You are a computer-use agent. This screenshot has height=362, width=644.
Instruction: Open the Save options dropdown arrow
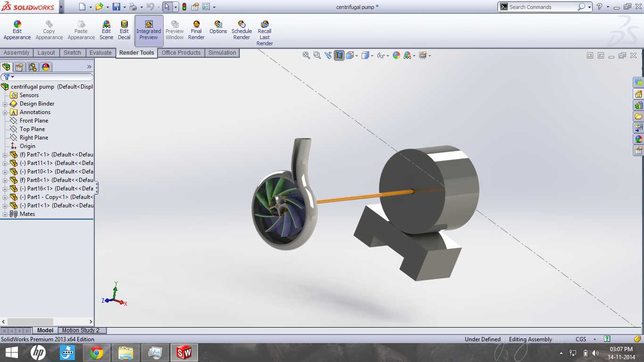pos(124,7)
